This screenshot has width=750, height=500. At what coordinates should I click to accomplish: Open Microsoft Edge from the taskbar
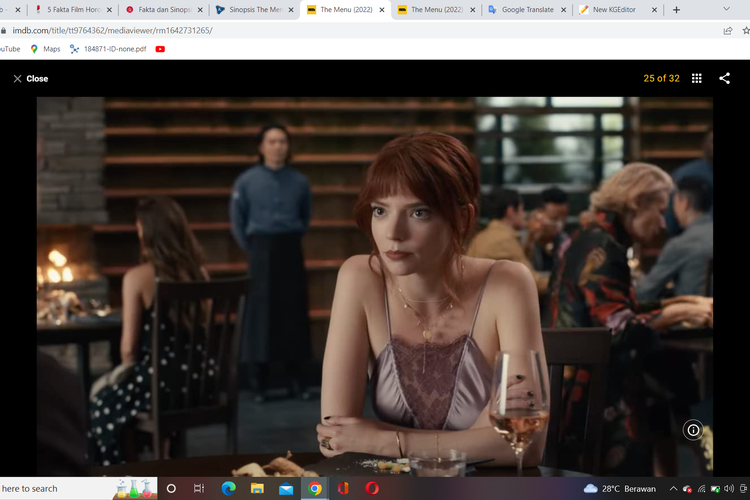point(228,488)
